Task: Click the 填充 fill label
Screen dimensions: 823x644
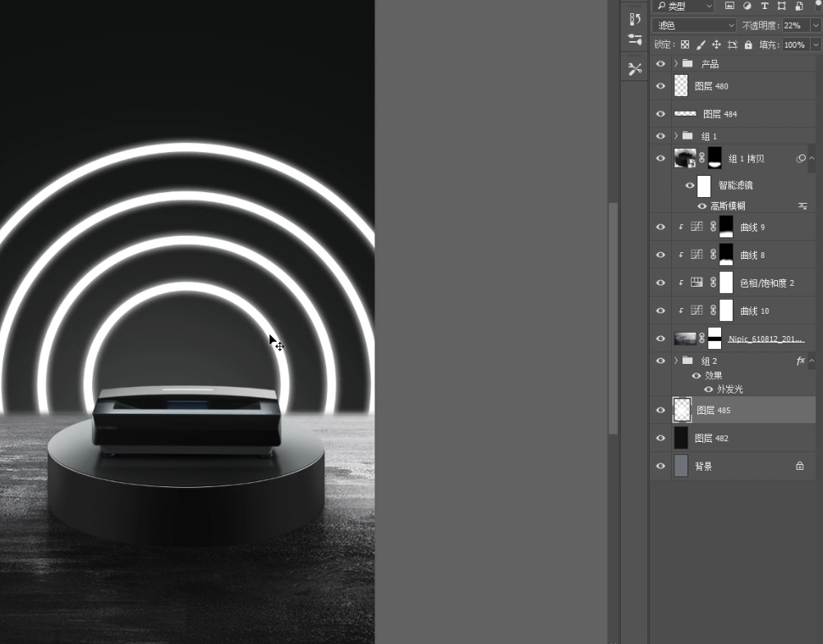Action: coord(769,44)
